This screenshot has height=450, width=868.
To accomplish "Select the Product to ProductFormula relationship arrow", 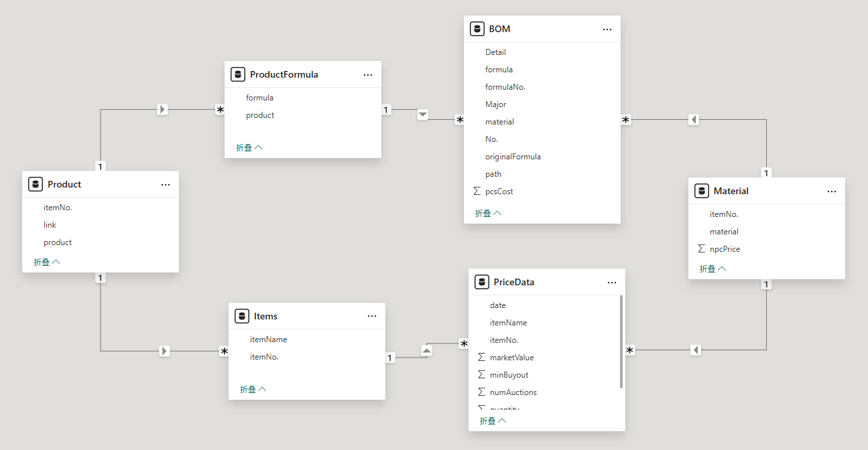I will click(163, 109).
